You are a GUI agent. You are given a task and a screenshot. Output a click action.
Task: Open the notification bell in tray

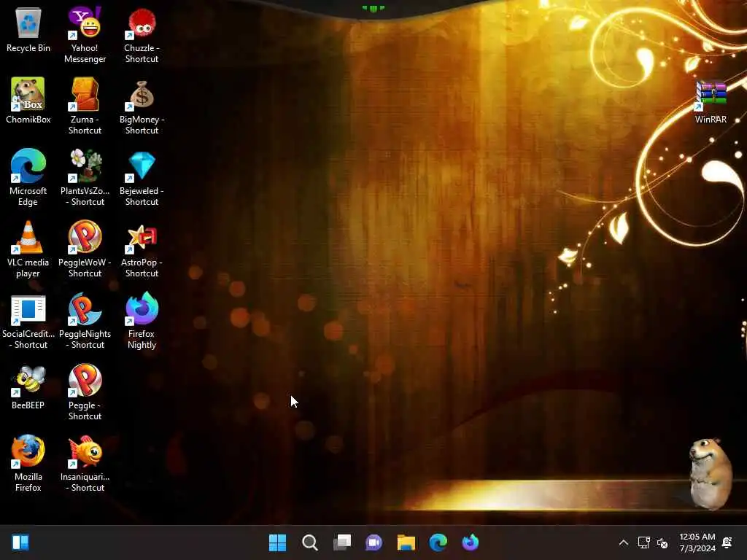tap(727, 542)
